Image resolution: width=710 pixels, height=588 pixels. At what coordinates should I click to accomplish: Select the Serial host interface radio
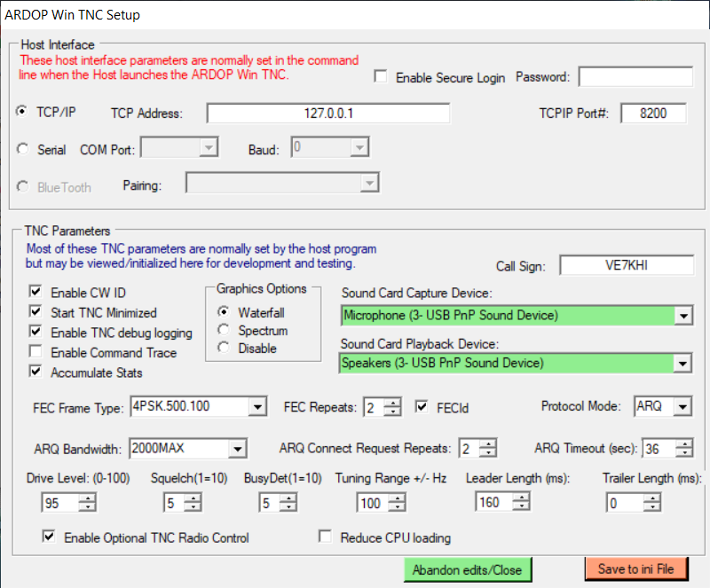(22, 150)
